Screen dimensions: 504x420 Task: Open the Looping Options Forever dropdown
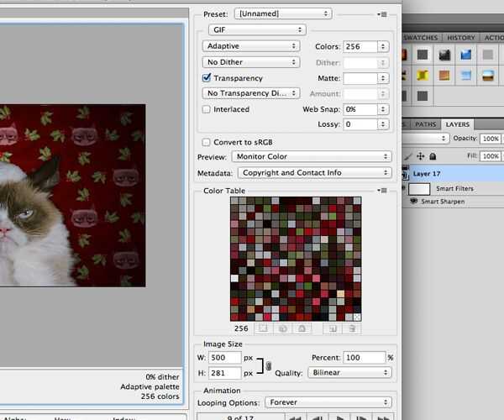pos(328,402)
